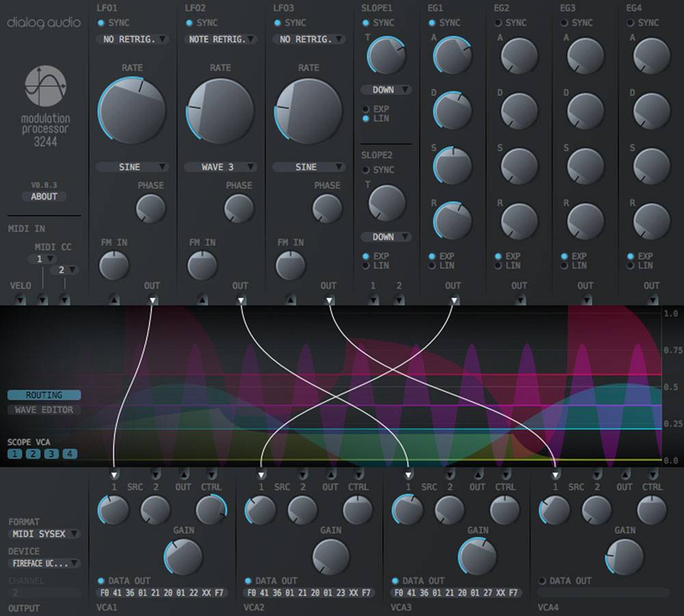The image size is (684, 616).
Task: Click the VELO MIDI output connector
Action: [20, 299]
